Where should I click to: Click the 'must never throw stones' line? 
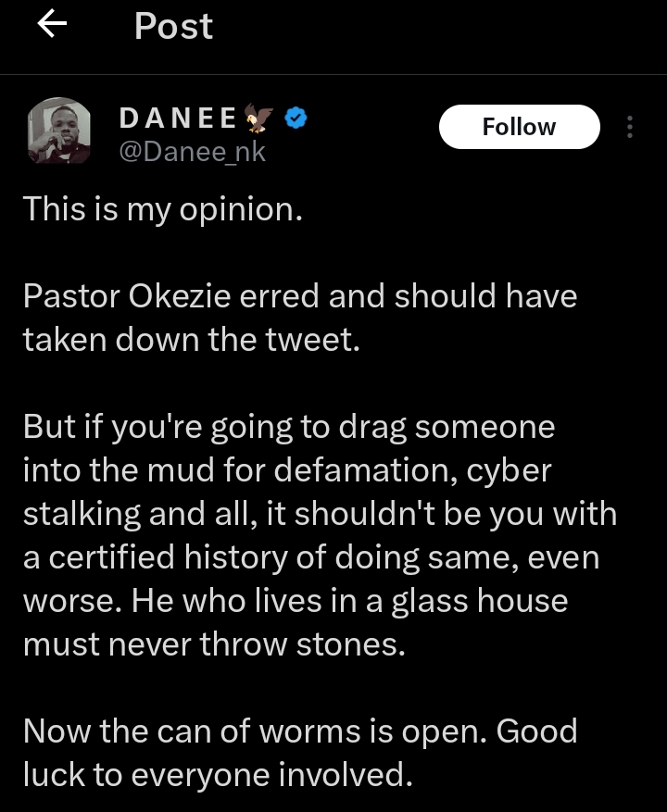click(214, 644)
